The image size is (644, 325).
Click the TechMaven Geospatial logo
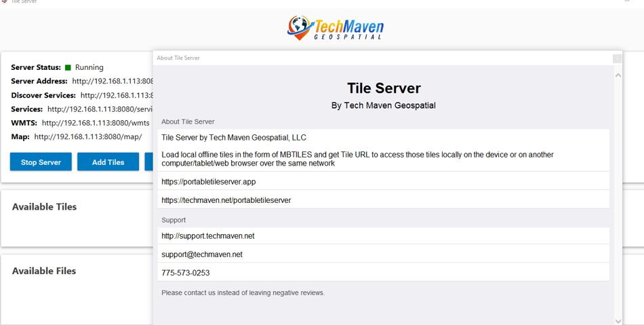pos(335,28)
